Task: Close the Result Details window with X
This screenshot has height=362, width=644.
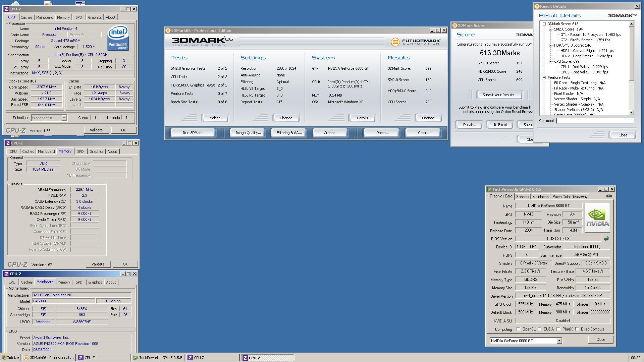Action: coord(637,6)
